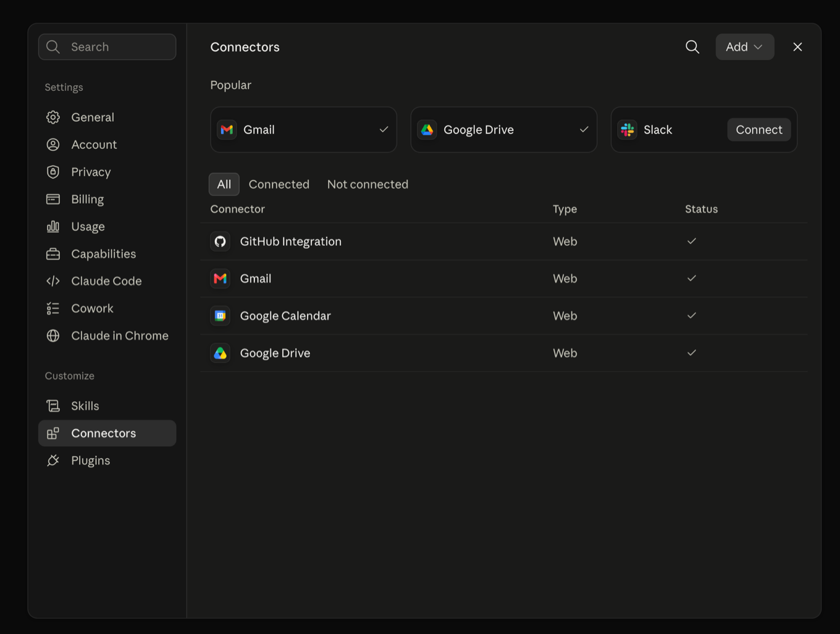Switch to the Not connected tab
840x634 pixels.
367,184
